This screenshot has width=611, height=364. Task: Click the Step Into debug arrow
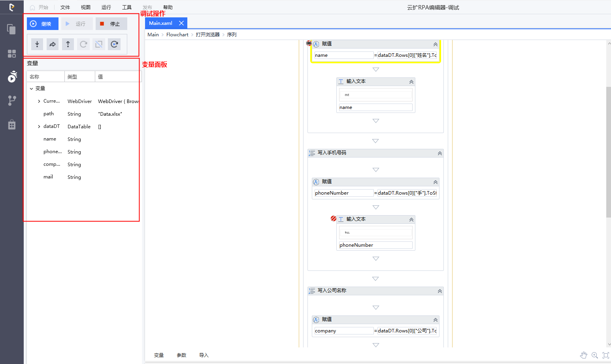pyautogui.click(x=37, y=44)
